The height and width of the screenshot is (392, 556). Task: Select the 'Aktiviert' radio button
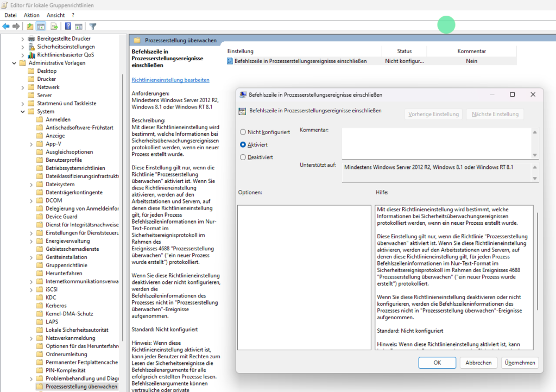[243, 145]
